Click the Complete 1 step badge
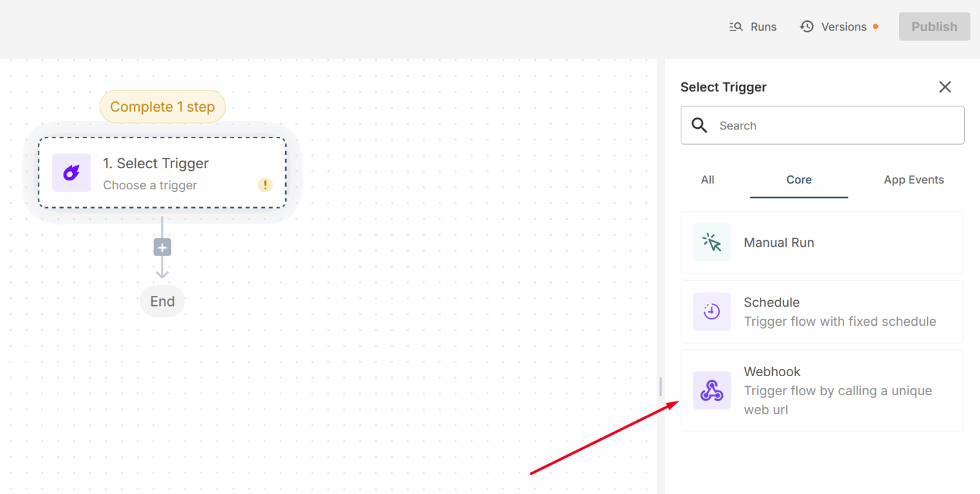The height and width of the screenshot is (494, 980). [x=162, y=106]
